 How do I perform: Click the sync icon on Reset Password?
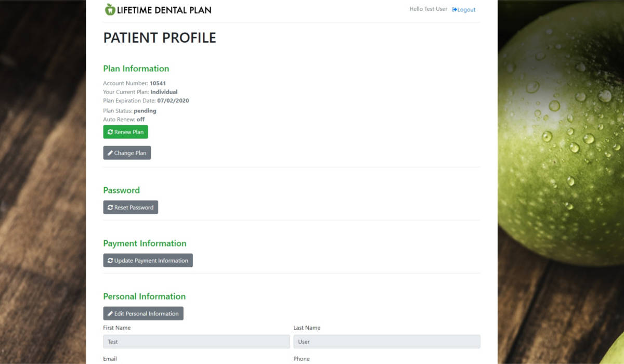110,207
